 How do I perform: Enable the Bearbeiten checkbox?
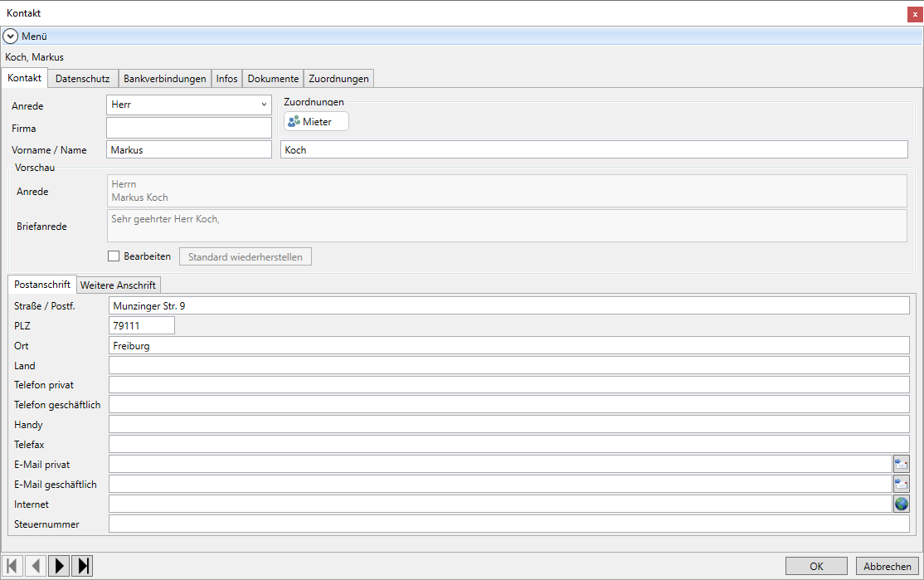click(114, 256)
